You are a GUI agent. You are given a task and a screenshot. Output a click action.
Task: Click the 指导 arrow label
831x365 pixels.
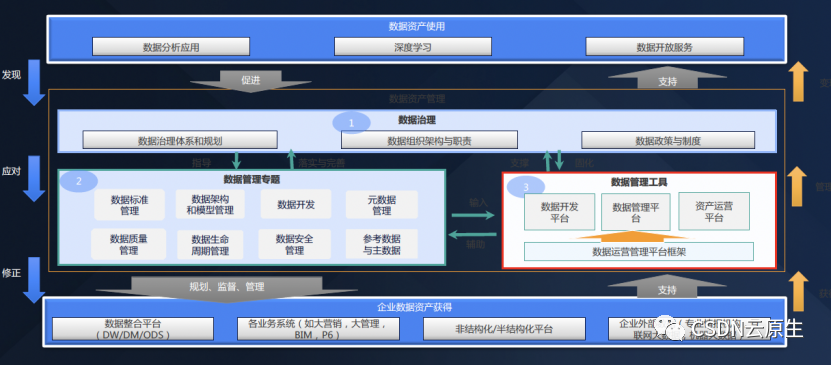click(x=201, y=163)
